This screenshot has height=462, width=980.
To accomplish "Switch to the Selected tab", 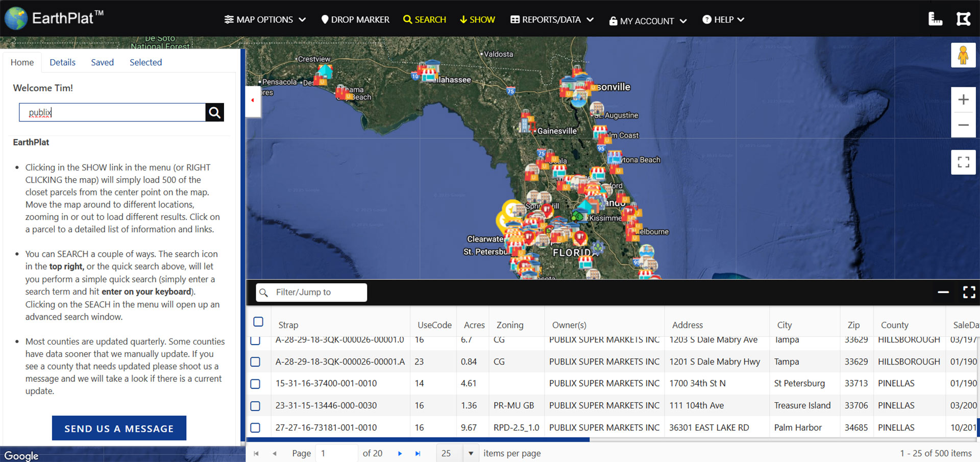I will point(145,62).
